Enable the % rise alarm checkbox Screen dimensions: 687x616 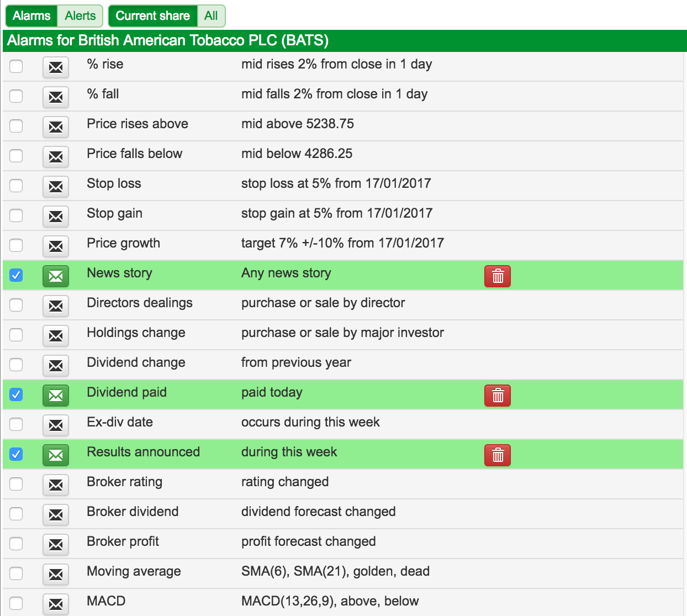[x=16, y=66]
